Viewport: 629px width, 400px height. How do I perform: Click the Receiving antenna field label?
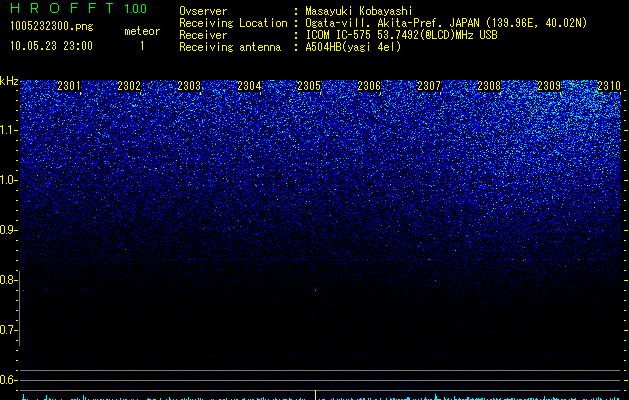230,47
